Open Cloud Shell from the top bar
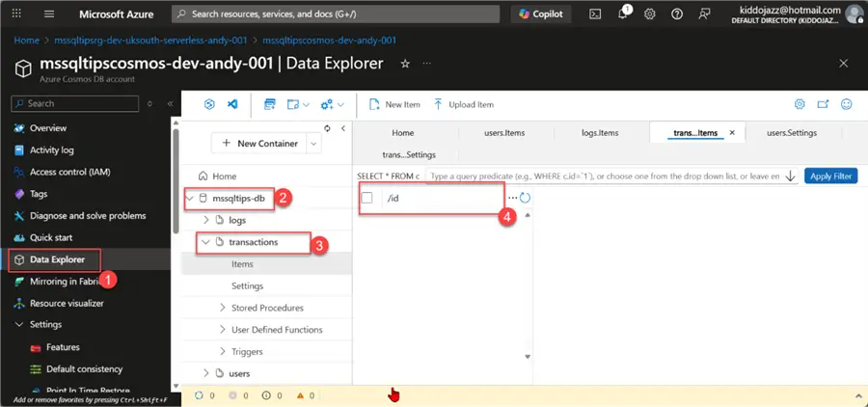868x407 pixels. coord(595,14)
